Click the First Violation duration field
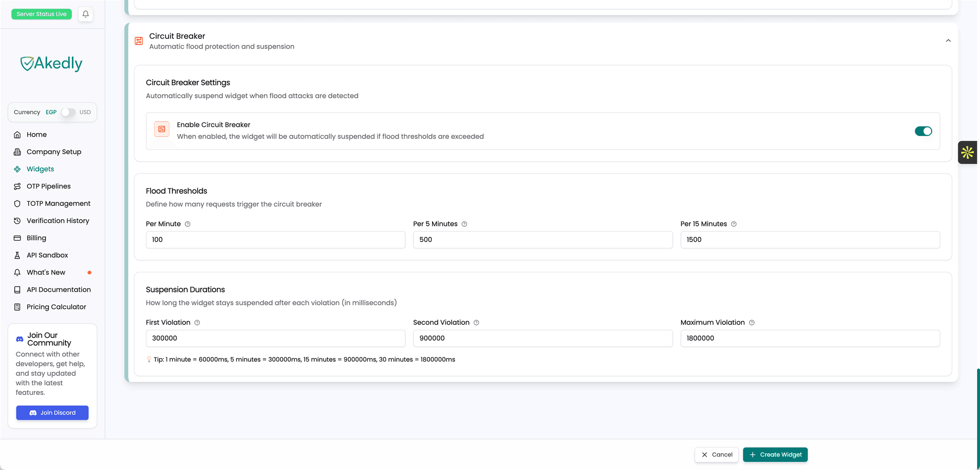The image size is (980, 470). 276,338
